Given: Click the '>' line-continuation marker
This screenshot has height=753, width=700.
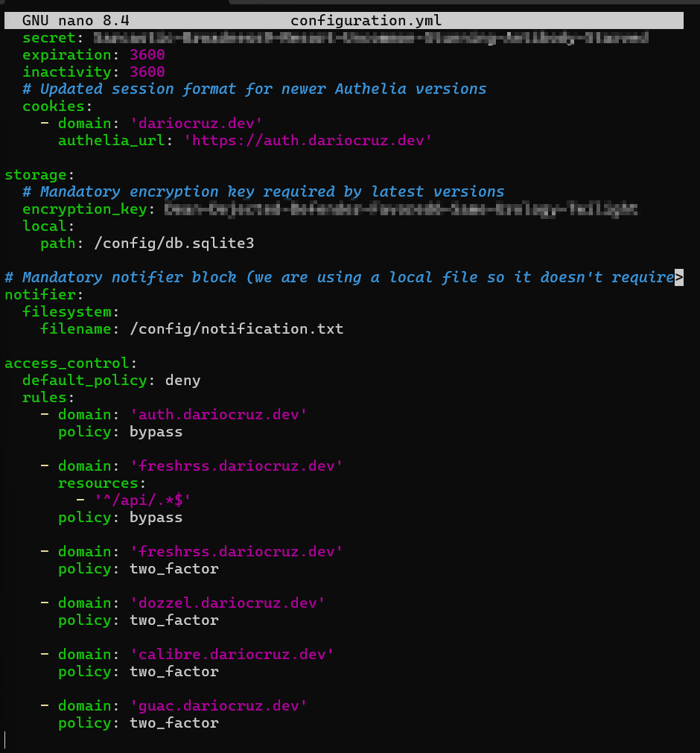Looking at the screenshot, I should [679, 278].
